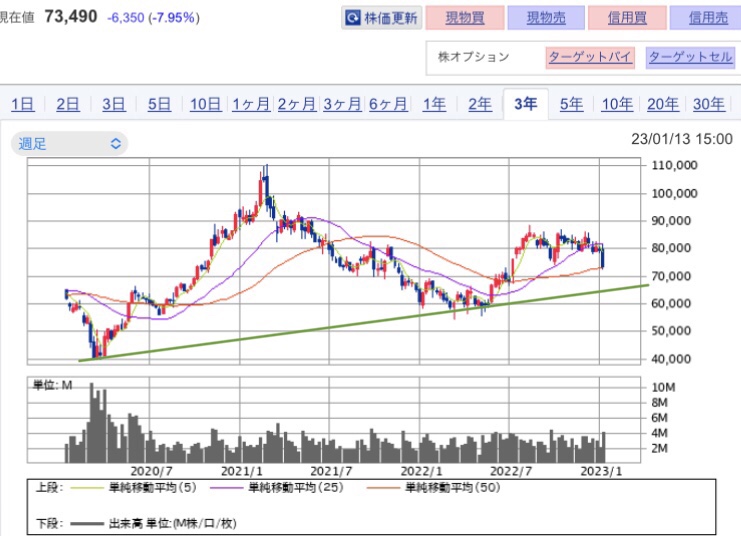This screenshot has height=536, width=741.
Task: Switch chart to the 30年 tab
Action: (x=709, y=104)
